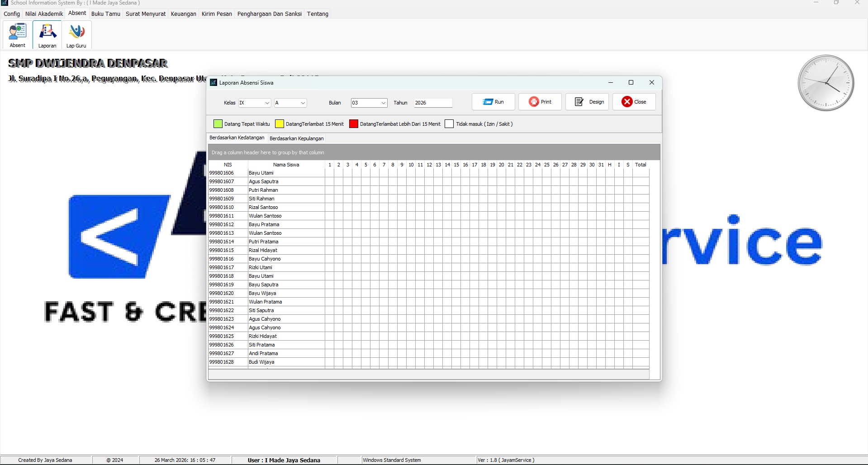Viewport: 868px width, 465px height.
Task: Open the Nilai Akademik menu
Action: (44, 14)
